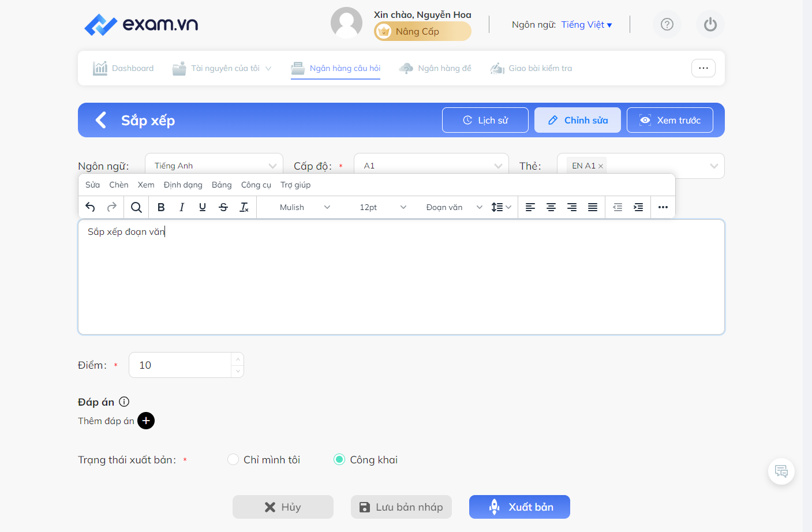Click the redo arrow in editor toolbar
This screenshot has width=812, height=532.
click(112, 207)
